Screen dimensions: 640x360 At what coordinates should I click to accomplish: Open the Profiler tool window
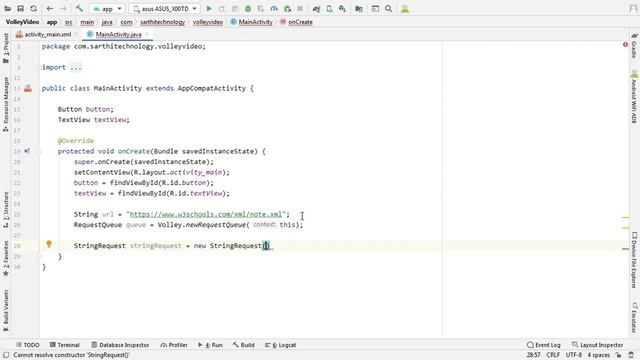coord(174,345)
